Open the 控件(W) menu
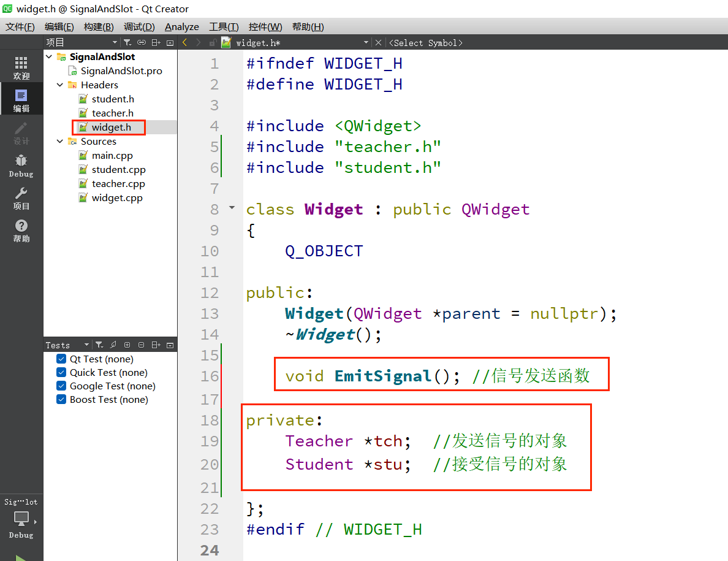This screenshot has width=728, height=561. point(265,27)
